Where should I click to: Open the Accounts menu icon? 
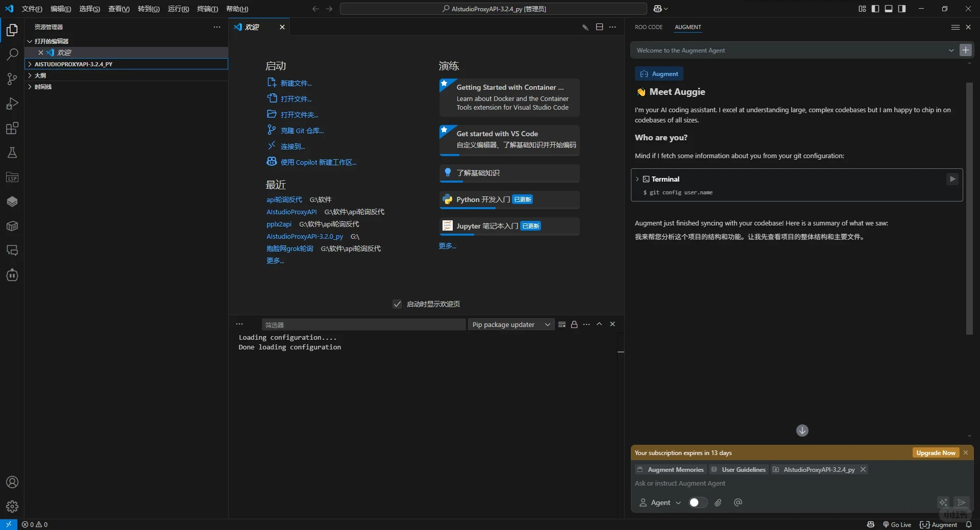12,482
